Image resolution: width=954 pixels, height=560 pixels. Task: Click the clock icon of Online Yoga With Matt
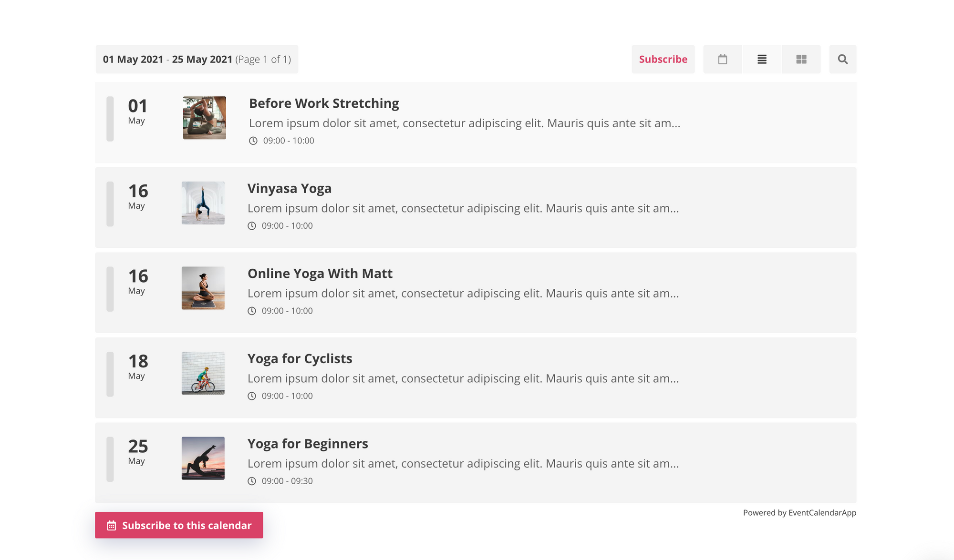tap(252, 311)
